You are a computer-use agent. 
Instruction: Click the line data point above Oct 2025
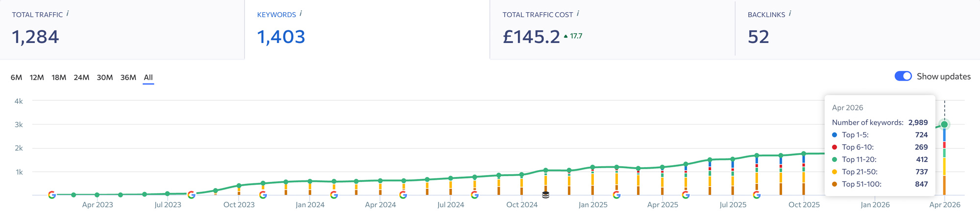pyautogui.click(x=804, y=154)
